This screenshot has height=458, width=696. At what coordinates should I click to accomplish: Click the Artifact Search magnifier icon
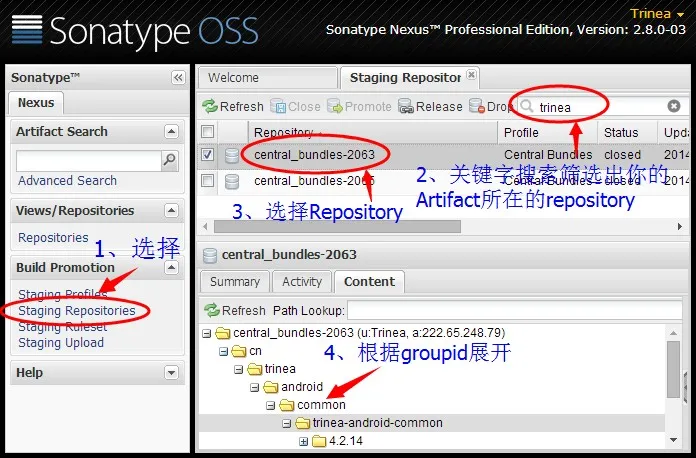[170, 160]
